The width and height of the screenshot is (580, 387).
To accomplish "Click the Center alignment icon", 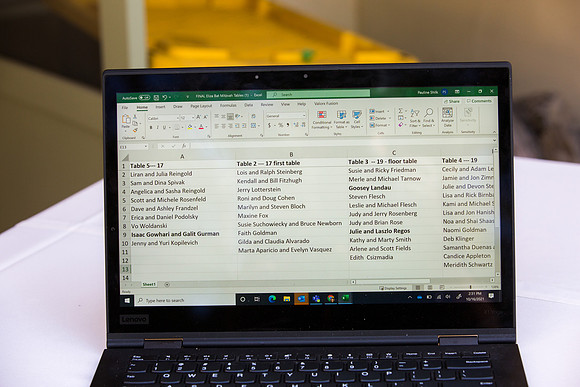I will click(x=223, y=126).
